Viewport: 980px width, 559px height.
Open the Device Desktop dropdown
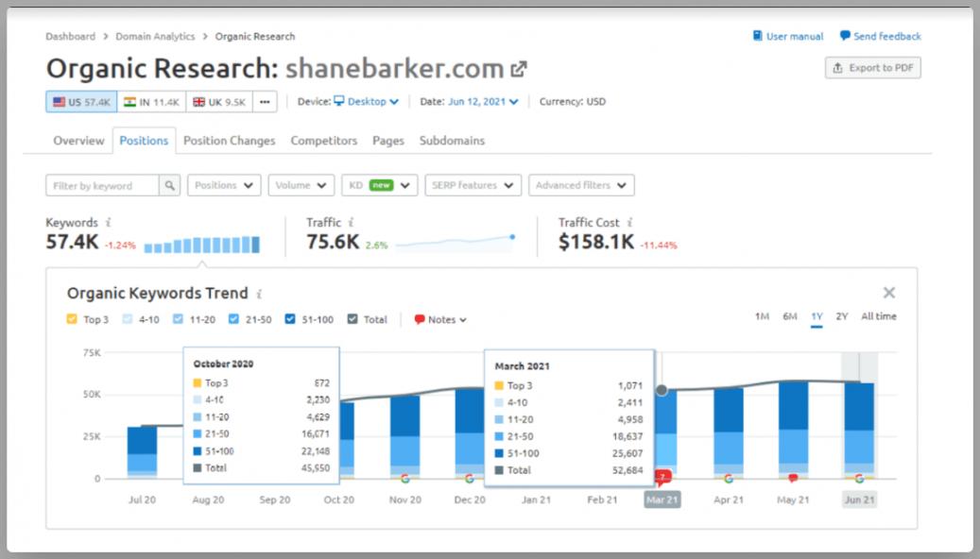[367, 101]
